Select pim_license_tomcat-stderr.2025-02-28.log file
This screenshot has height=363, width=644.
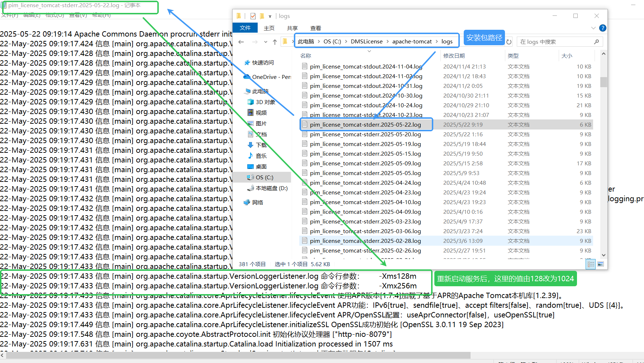(446, 241)
